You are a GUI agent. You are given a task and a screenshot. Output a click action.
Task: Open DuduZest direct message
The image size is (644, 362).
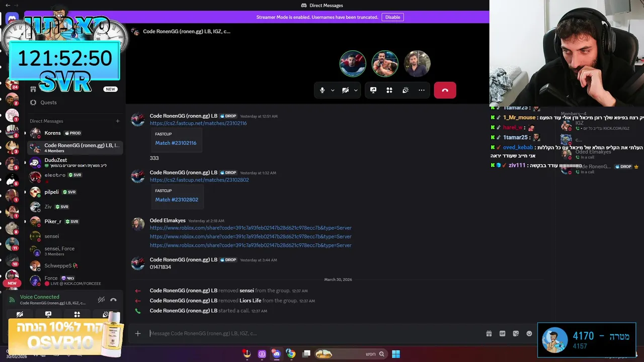[75, 162]
